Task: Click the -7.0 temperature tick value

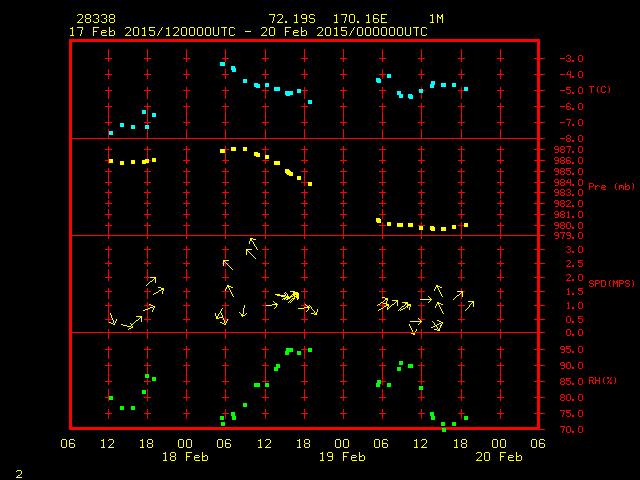Action: coord(571,122)
